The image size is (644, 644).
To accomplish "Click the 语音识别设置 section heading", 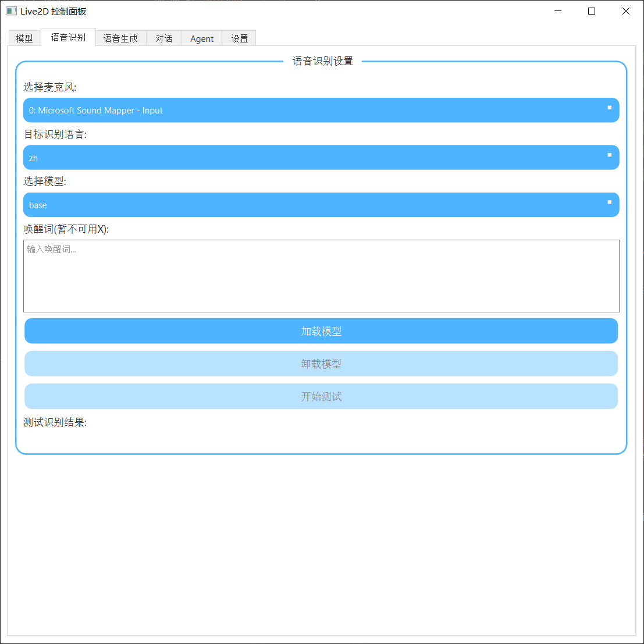I will (321, 60).
